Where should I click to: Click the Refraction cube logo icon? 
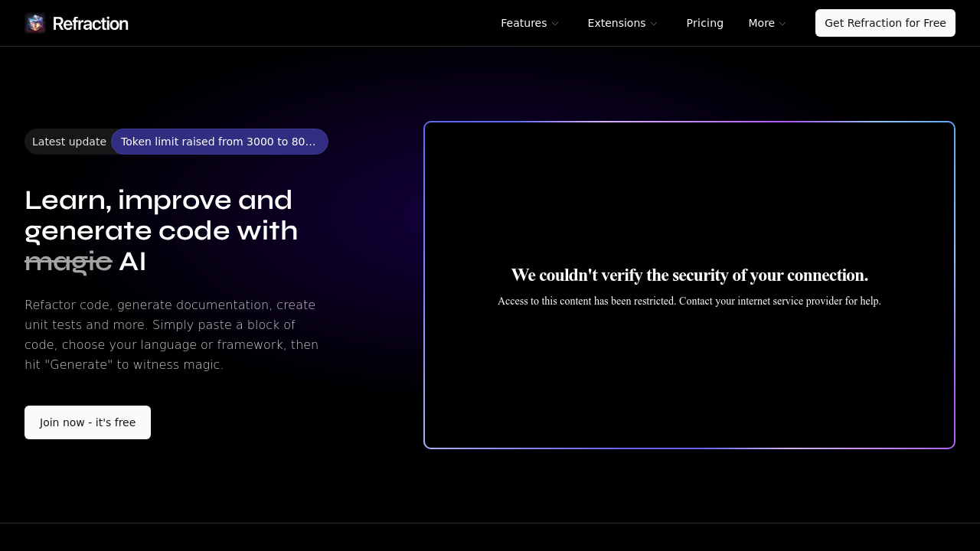[35, 23]
